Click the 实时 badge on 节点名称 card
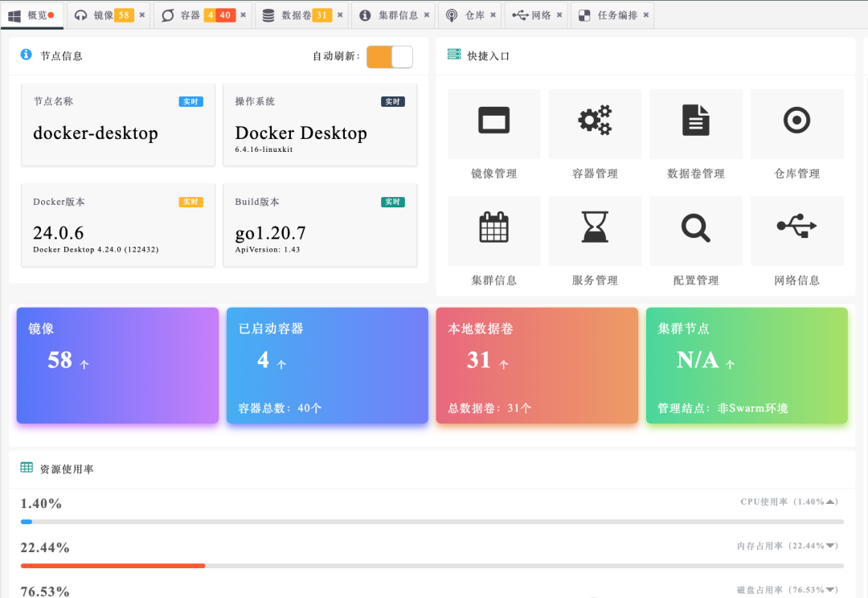This screenshot has width=868, height=598. [191, 101]
